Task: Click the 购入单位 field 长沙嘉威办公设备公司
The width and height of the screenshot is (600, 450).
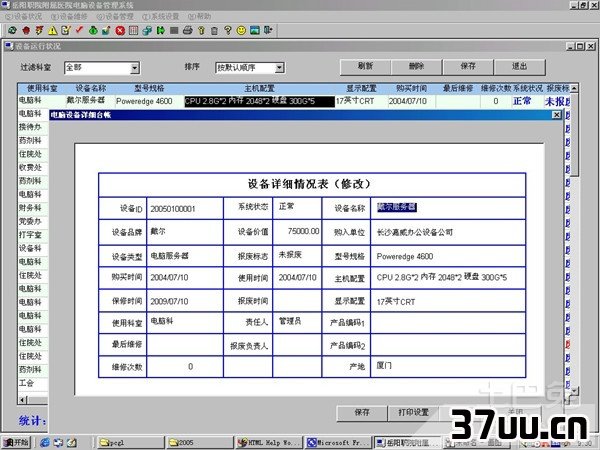Action: [x=448, y=232]
